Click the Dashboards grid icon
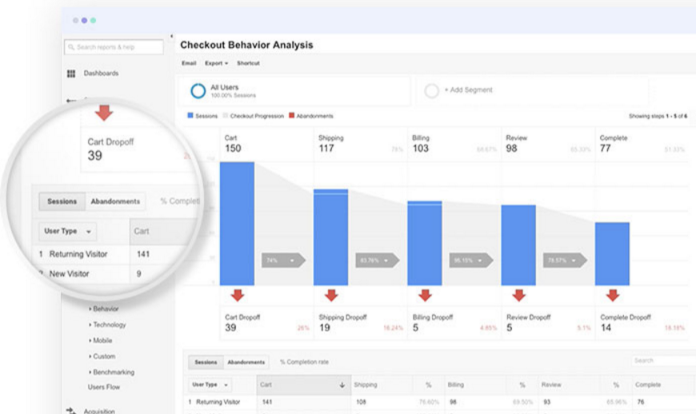The image size is (696, 414). tap(71, 74)
